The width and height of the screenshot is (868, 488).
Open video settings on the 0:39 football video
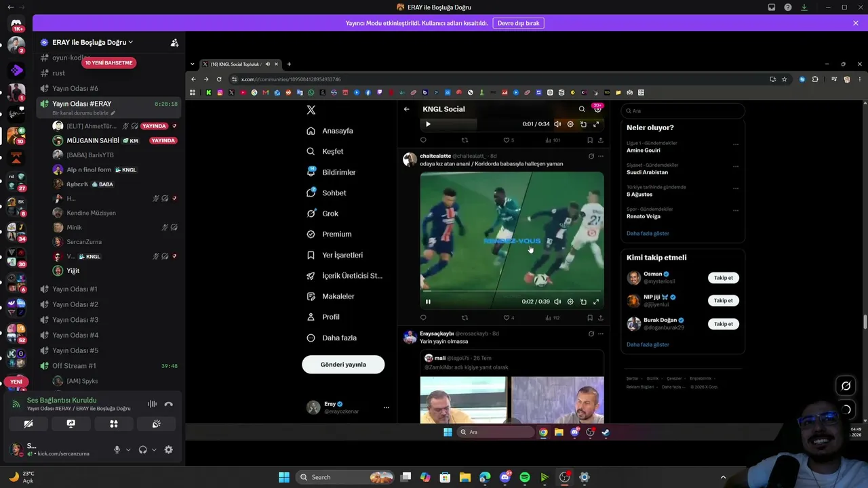(570, 302)
